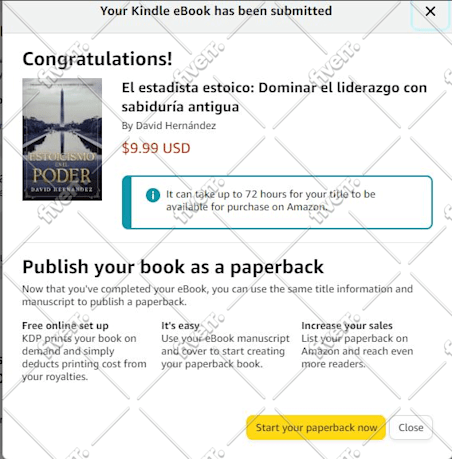Click the Use your eBook manuscript description
The height and width of the screenshot is (459, 452).
(225, 351)
